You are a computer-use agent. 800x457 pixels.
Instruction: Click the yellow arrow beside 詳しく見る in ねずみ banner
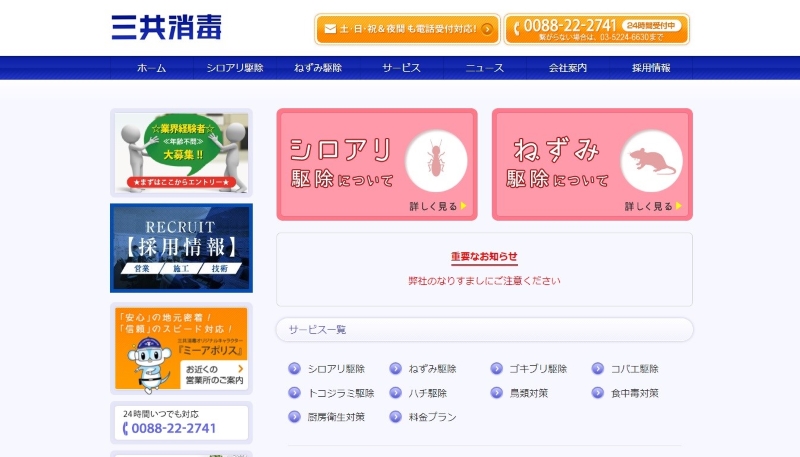click(679, 206)
